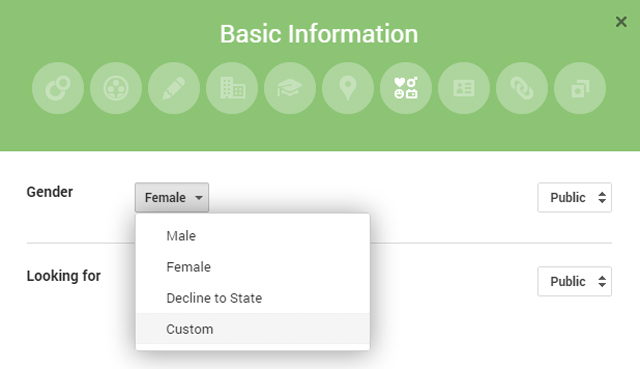Click the Looking for label
Viewport: 640px width, 369px height.
click(x=64, y=276)
